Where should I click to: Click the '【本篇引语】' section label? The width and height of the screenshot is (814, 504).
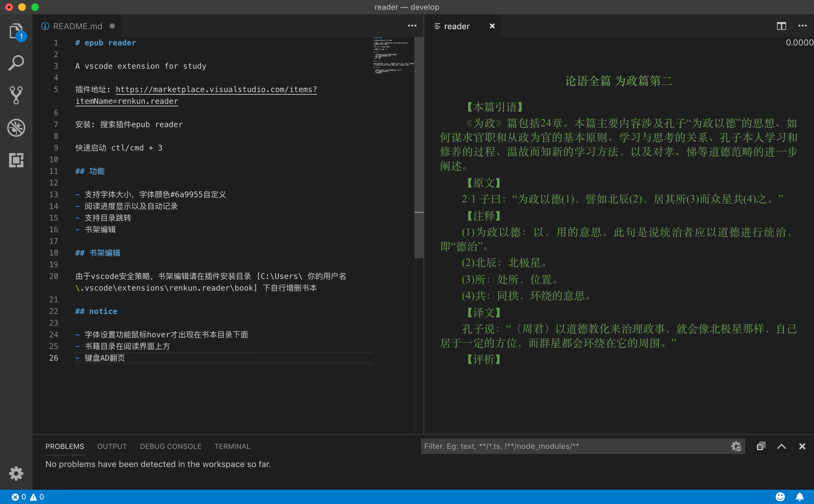(495, 107)
